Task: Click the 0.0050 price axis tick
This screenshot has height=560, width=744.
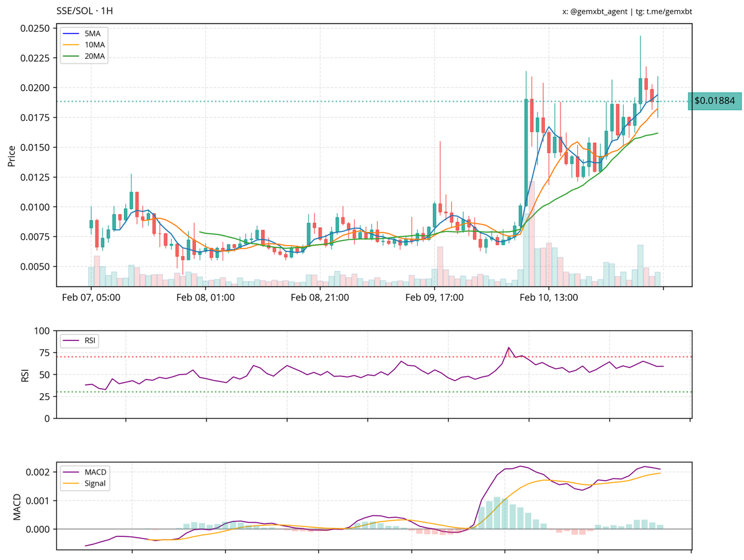Action: coord(36,266)
